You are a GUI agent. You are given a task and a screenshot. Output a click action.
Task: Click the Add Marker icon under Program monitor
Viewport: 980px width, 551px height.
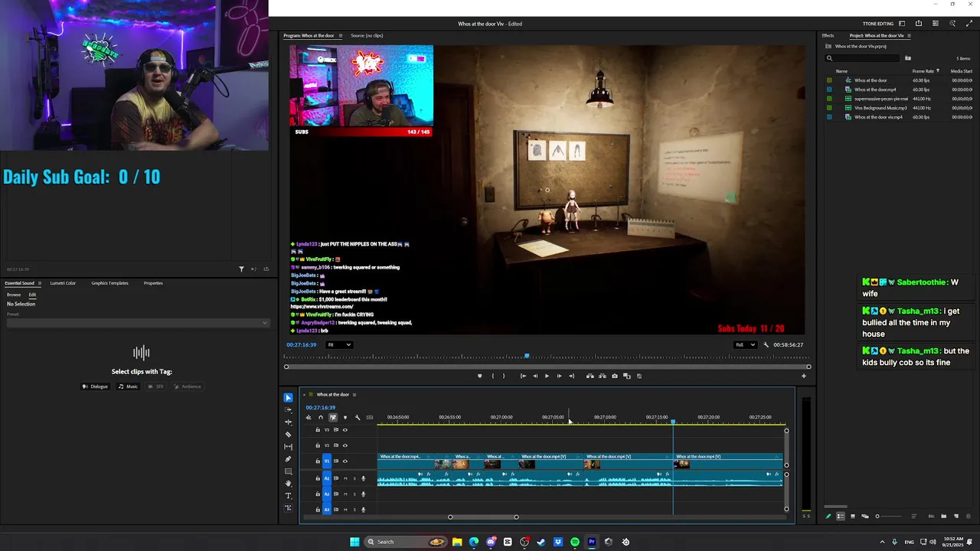tap(480, 376)
